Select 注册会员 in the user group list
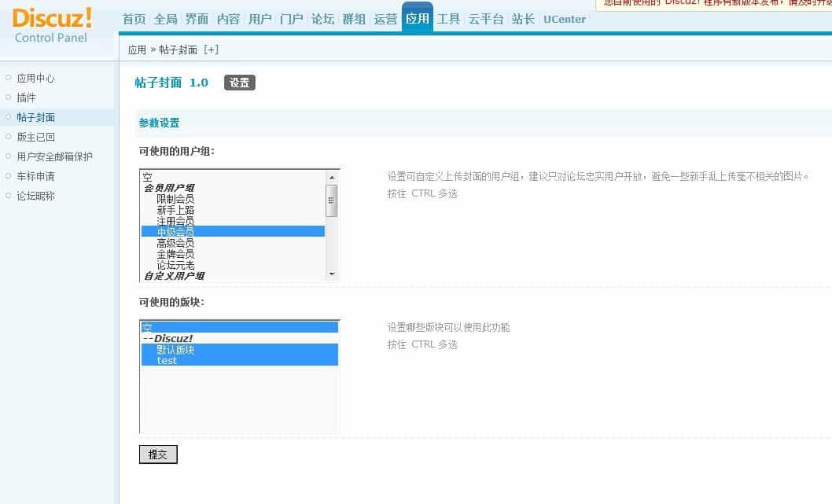Image resolution: width=832 pixels, height=504 pixels. [175, 221]
